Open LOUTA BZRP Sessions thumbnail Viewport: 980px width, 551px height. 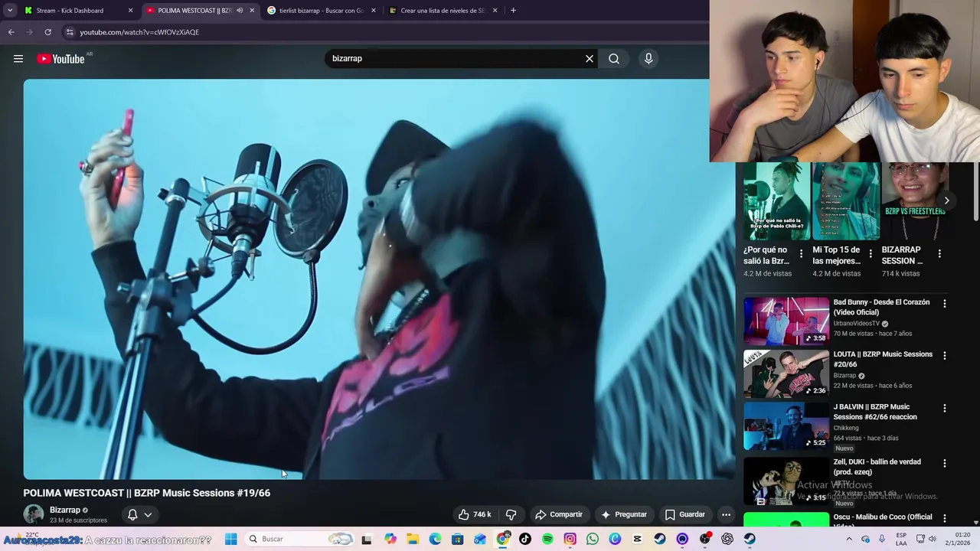[x=786, y=373]
